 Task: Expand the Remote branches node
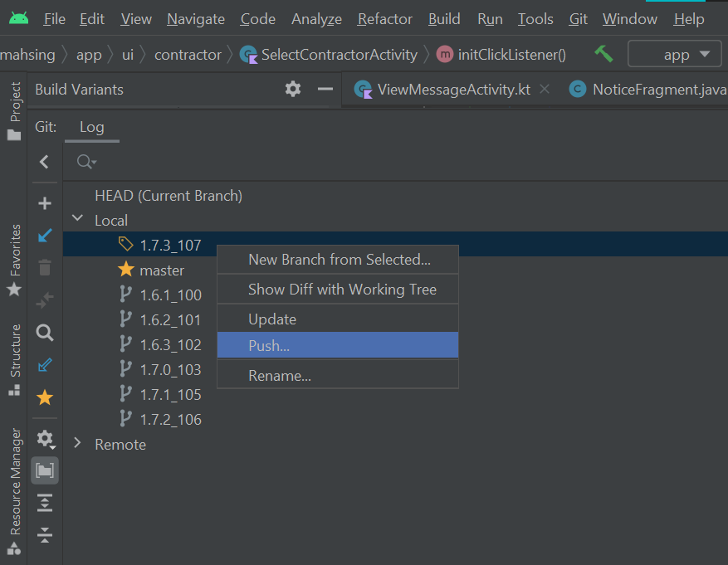click(x=76, y=444)
